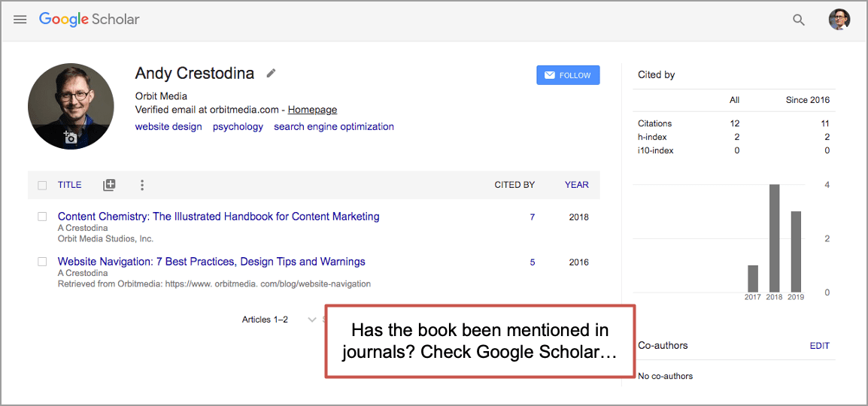The width and height of the screenshot is (868, 406).
Task: Tick the select-all articles checkbox
Action: pos(42,185)
